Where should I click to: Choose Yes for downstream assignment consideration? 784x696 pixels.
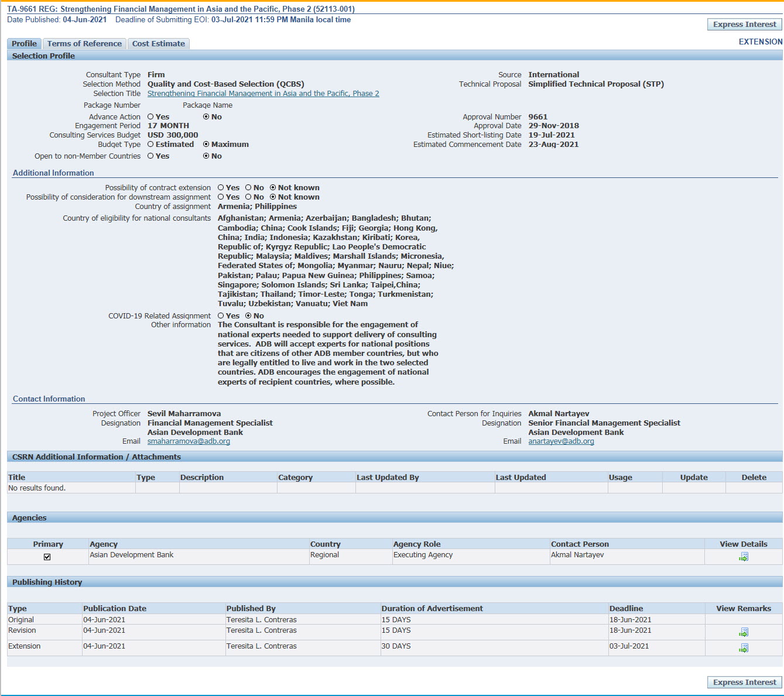(221, 197)
